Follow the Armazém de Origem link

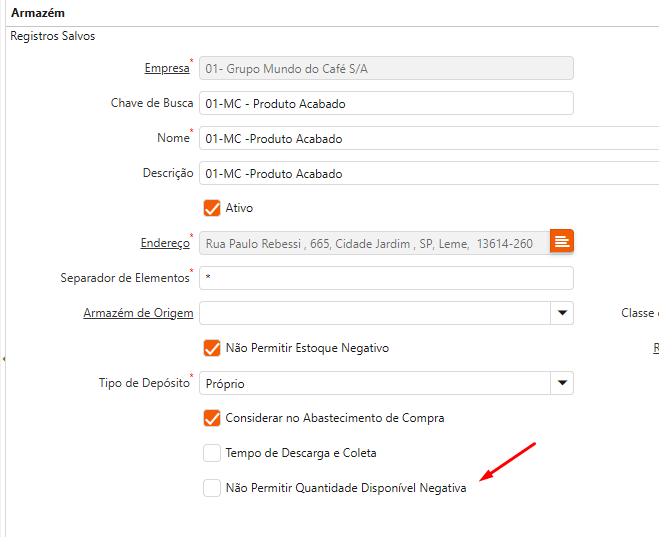pos(138,313)
